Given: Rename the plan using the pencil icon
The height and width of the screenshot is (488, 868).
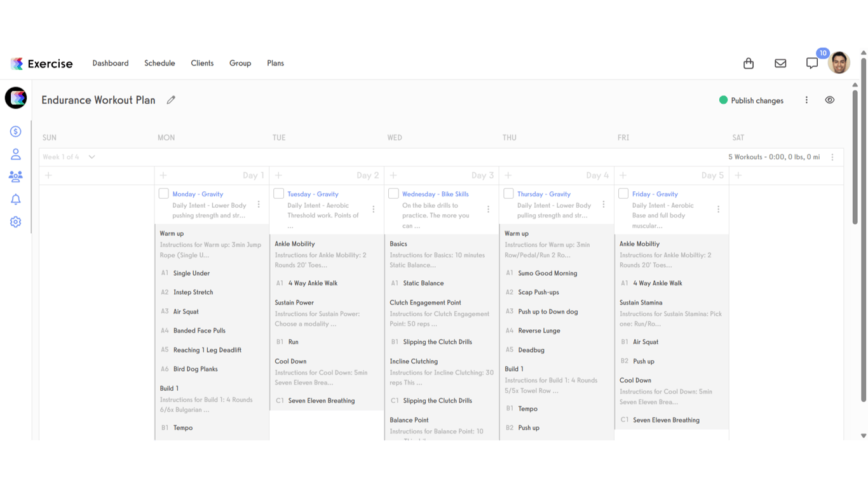Looking at the screenshot, I should coord(170,100).
